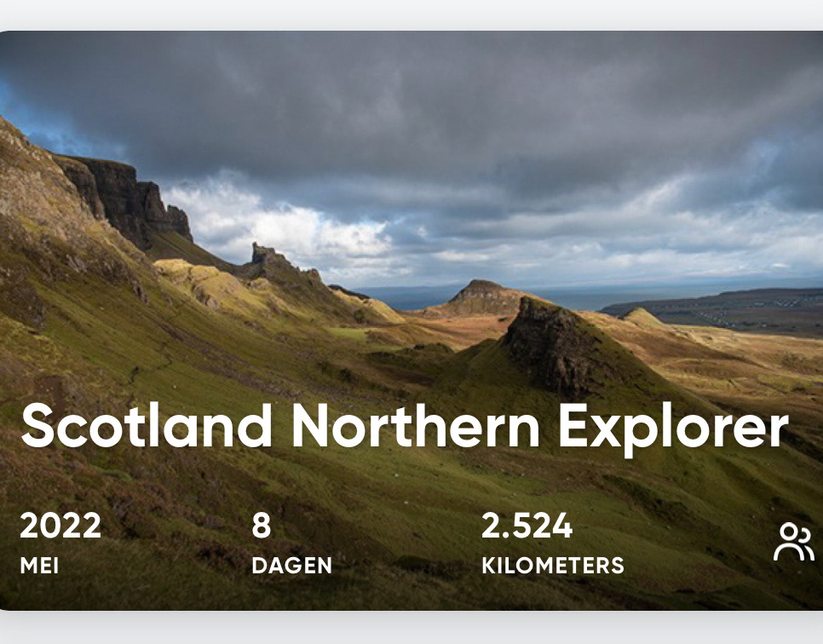Click the word Scotland in the title

click(147, 427)
